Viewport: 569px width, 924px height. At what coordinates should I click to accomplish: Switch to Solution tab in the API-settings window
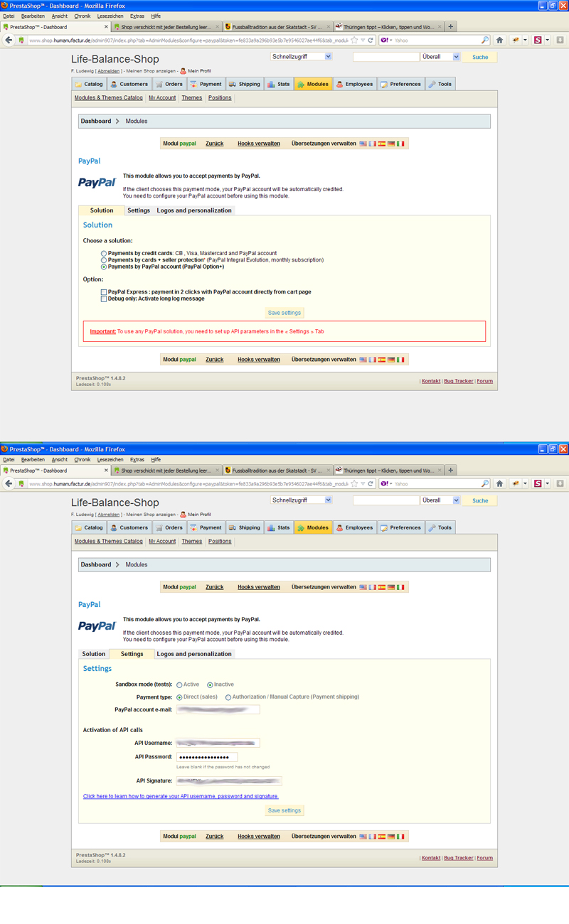click(94, 654)
